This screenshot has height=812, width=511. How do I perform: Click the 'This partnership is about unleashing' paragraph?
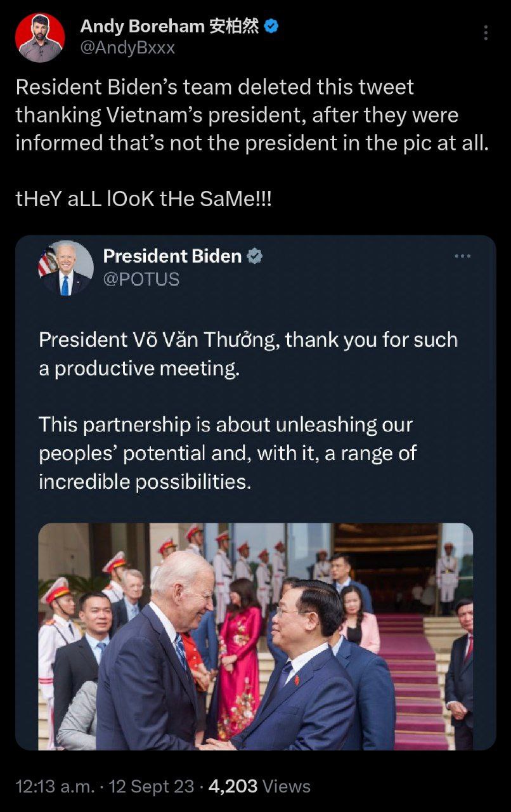tap(228, 453)
